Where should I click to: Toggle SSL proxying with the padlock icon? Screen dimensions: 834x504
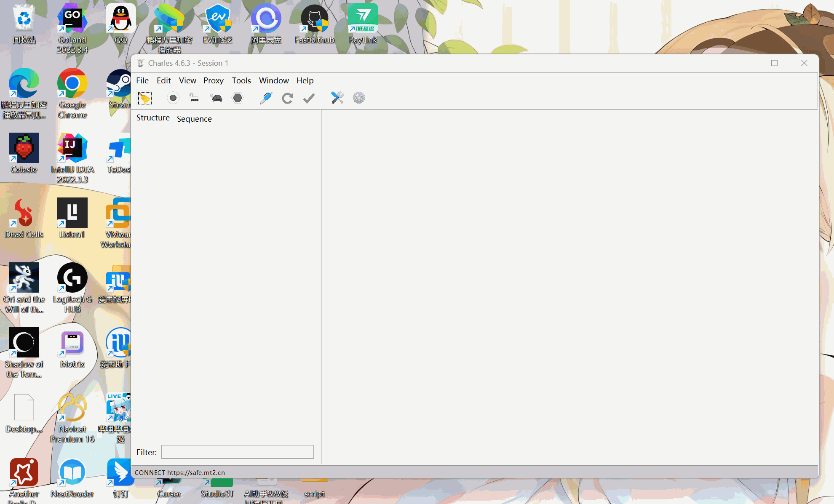[194, 98]
